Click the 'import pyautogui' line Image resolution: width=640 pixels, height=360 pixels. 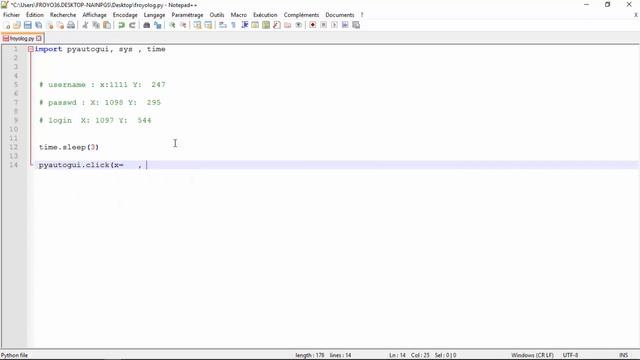point(100,49)
